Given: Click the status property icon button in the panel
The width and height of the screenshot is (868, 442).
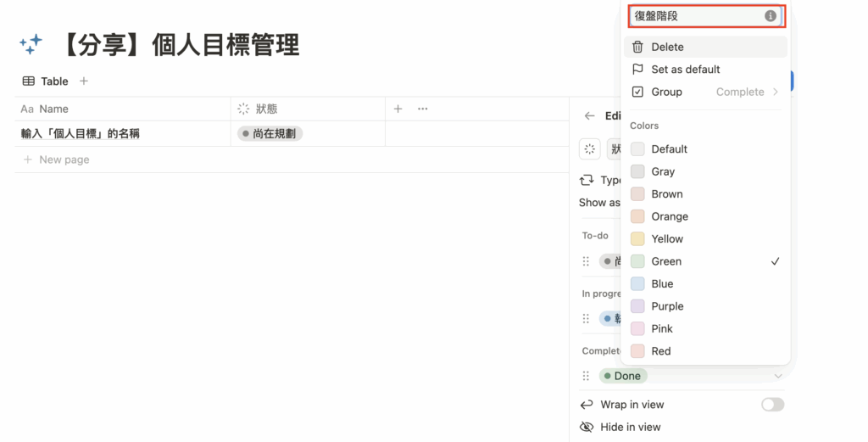Looking at the screenshot, I should click(589, 148).
